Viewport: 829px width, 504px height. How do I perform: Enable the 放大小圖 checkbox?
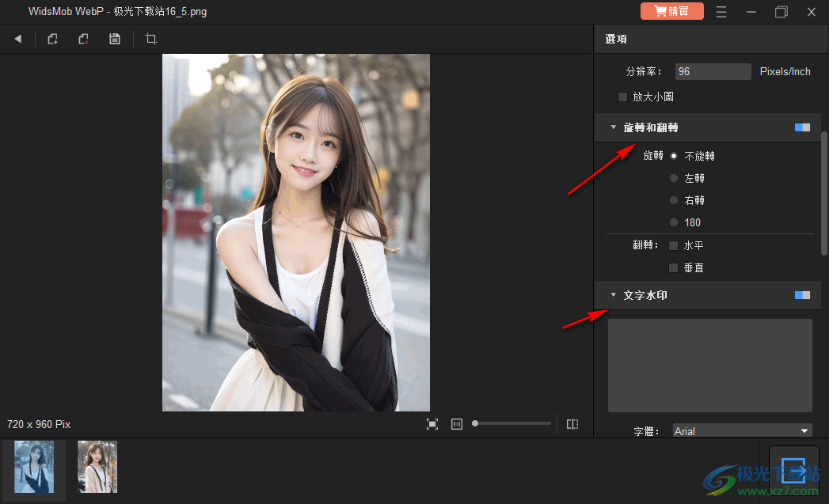[623, 97]
